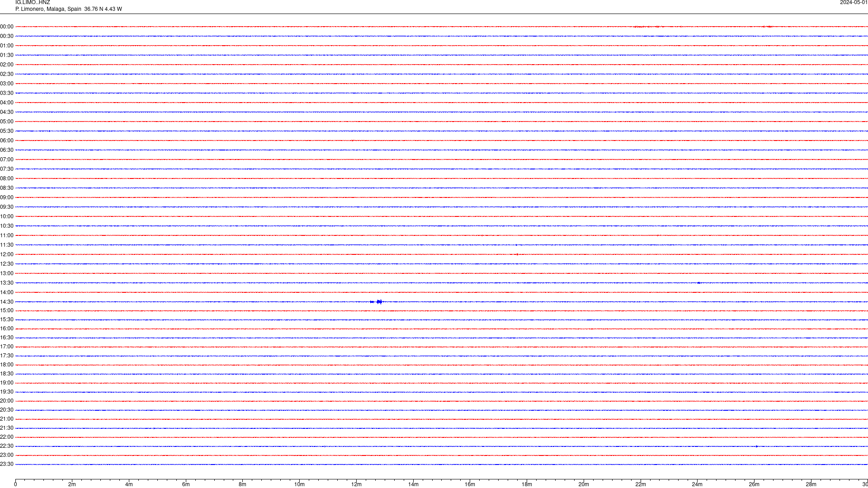Select the 11:00 time label
The height and width of the screenshot is (488, 868).
(7, 235)
